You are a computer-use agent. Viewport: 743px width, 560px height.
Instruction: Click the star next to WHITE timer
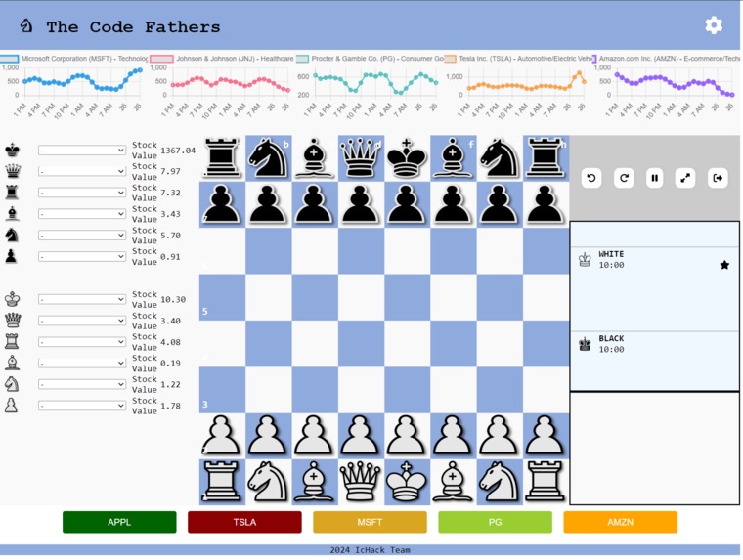point(724,265)
